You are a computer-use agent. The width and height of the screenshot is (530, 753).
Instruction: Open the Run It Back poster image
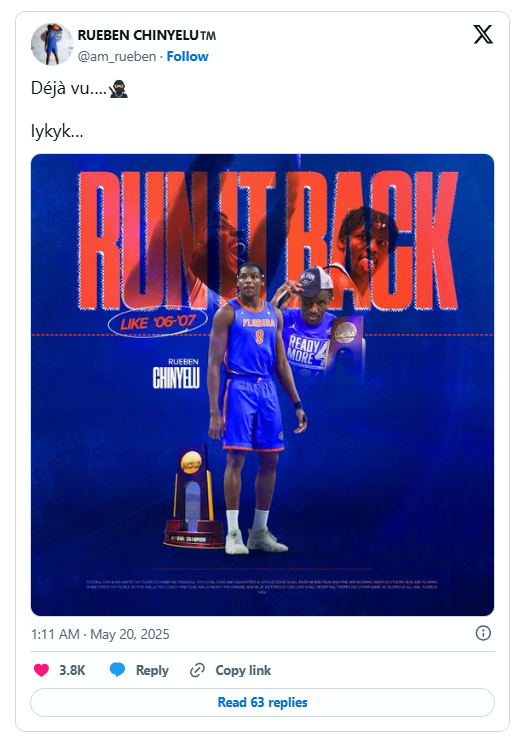[263, 385]
